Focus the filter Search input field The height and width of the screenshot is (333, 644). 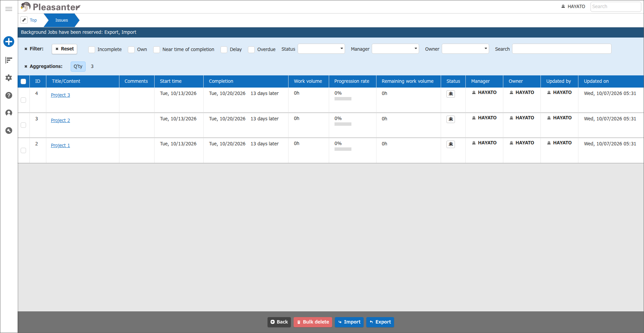[x=561, y=49]
